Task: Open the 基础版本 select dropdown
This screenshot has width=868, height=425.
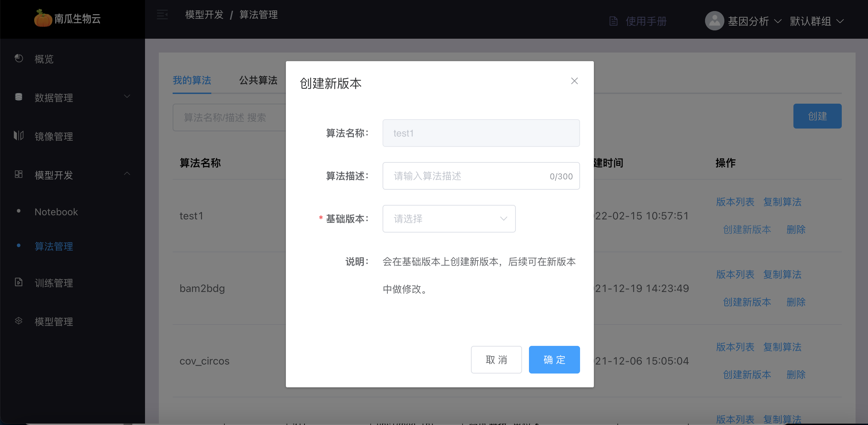Action: coord(449,219)
